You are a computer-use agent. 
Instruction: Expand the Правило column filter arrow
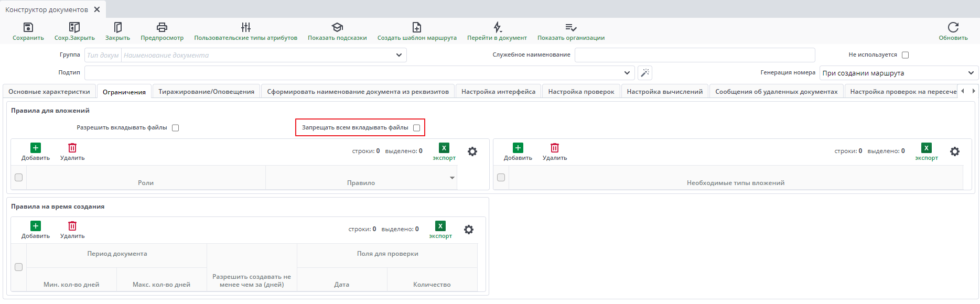pos(452,178)
